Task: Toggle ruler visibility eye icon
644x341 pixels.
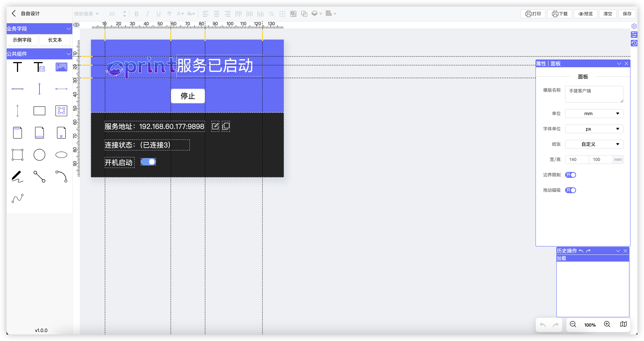Action: [76, 25]
